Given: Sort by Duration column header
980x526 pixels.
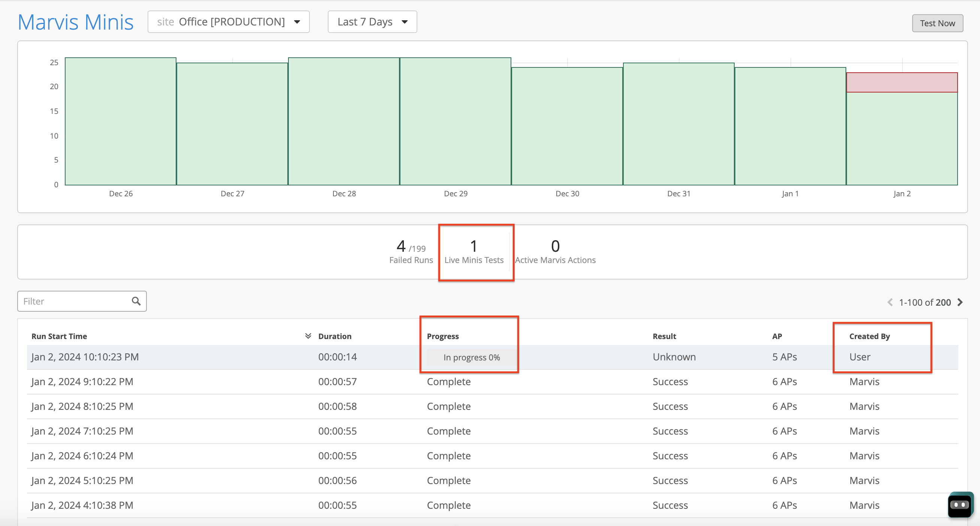Looking at the screenshot, I should pos(335,336).
